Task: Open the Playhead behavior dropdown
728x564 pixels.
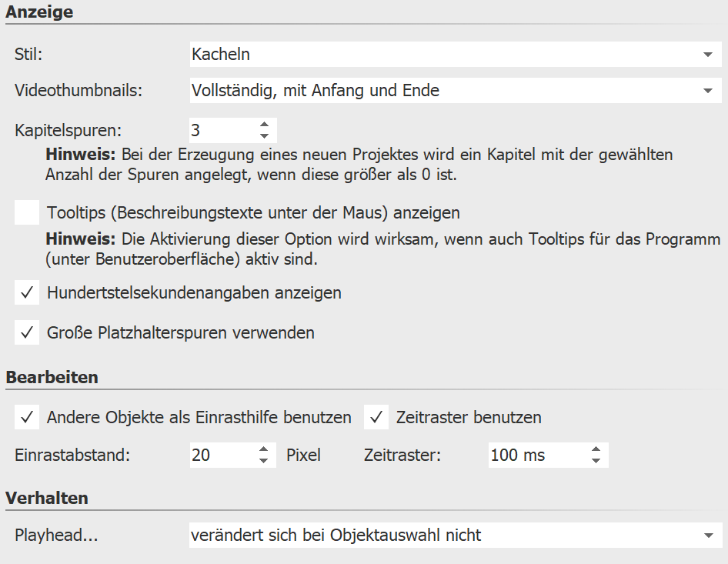Action: pyautogui.click(x=708, y=534)
